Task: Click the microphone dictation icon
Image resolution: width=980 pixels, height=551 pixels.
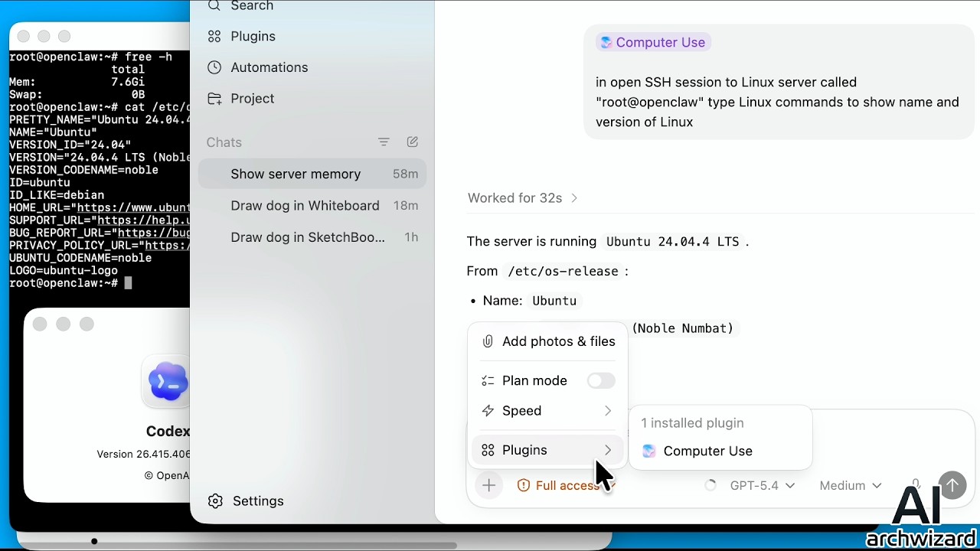Action: pyautogui.click(x=915, y=485)
